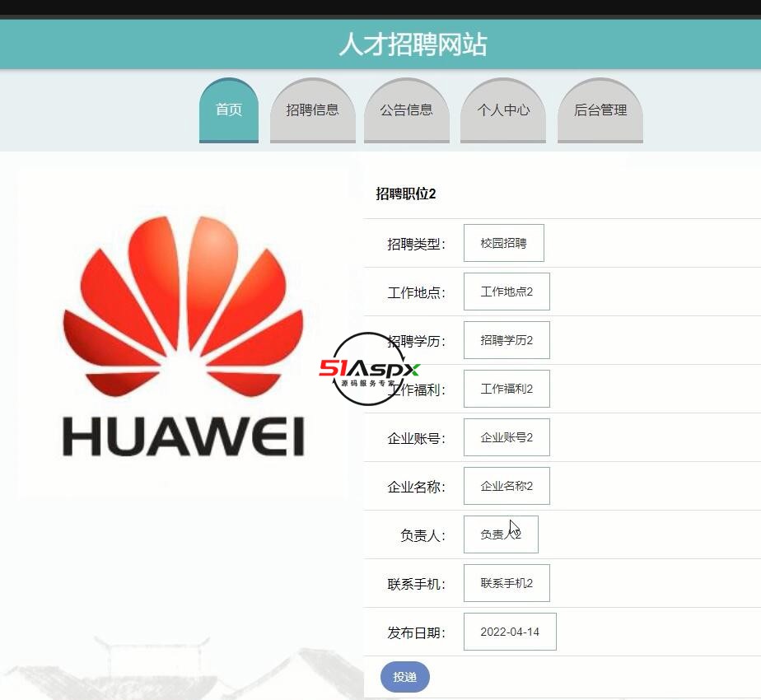761x700 pixels.
Task: Click the 2022-04-14 date field
Action: click(510, 632)
